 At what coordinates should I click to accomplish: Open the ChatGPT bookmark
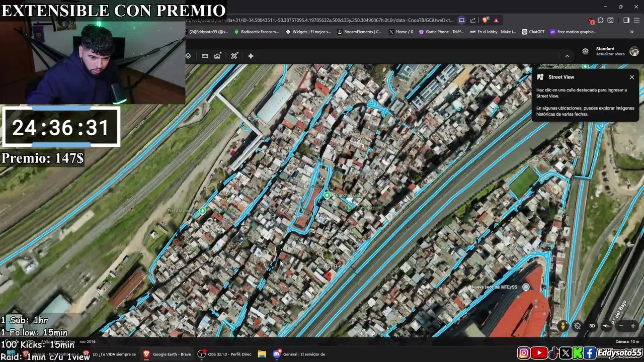tap(533, 32)
